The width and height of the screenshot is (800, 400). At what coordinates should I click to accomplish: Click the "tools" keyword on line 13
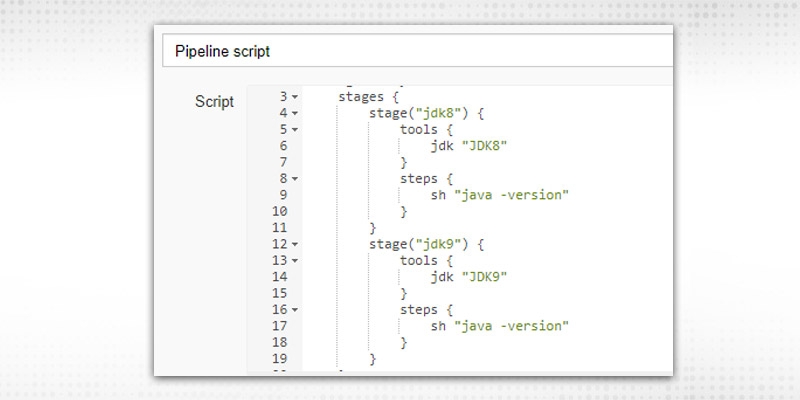418,261
